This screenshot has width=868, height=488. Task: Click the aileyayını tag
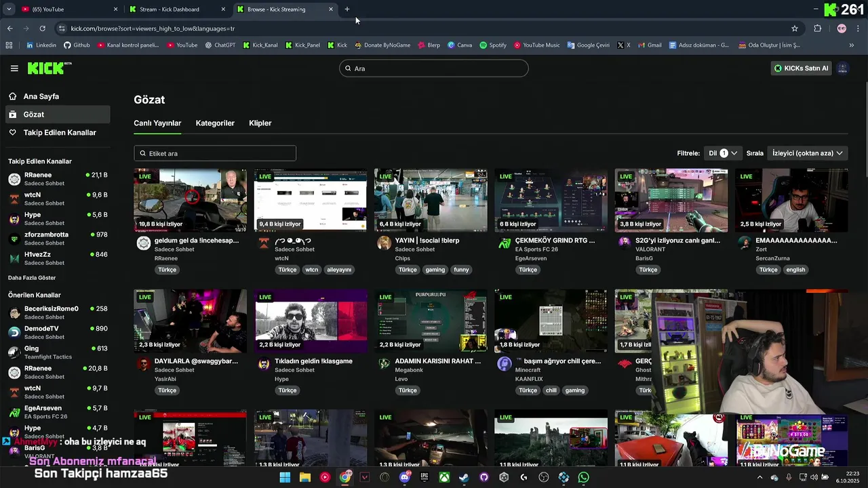[339, 270]
